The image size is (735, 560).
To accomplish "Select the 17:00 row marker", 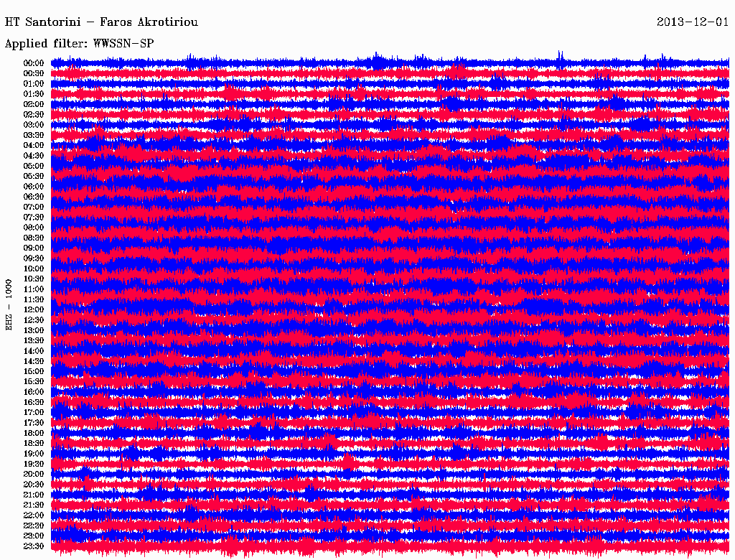I will point(34,412).
